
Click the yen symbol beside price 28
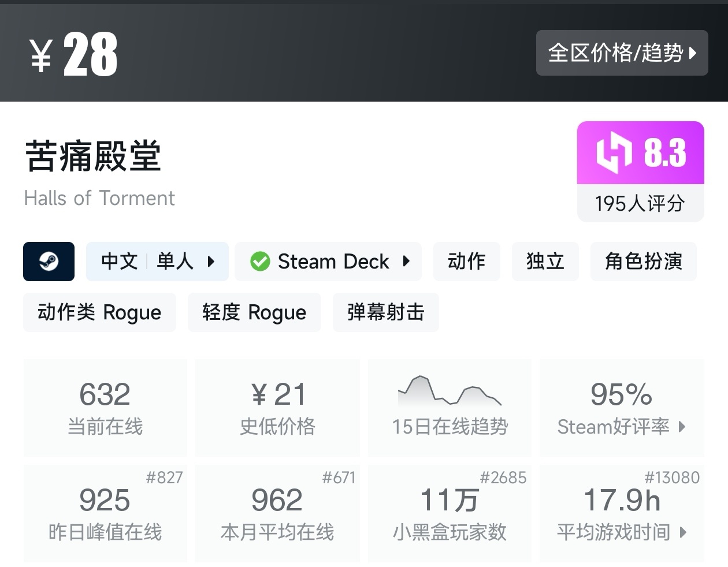point(41,55)
